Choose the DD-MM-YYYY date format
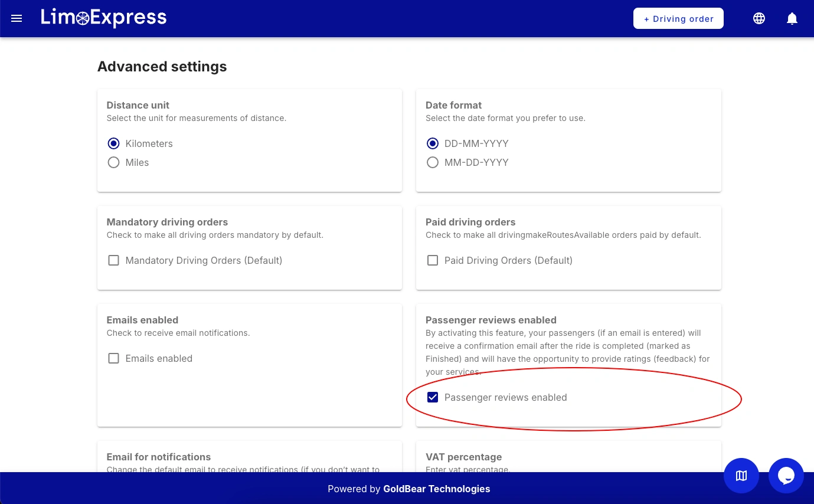This screenshot has width=814, height=504. click(x=433, y=143)
